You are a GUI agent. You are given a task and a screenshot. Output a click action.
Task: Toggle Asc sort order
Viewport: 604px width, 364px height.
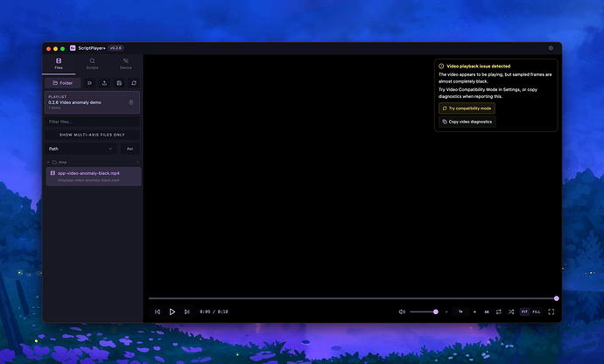point(130,149)
